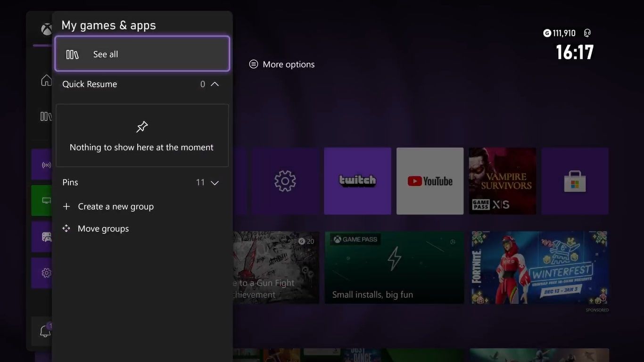
Task: Click Create a new group
Action: pyautogui.click(x=116, y=206)
